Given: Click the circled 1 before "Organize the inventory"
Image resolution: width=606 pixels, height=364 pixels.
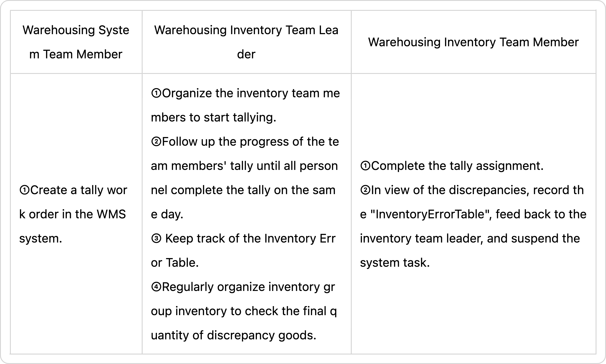Looking at the screenshot, I should [156, 93].
